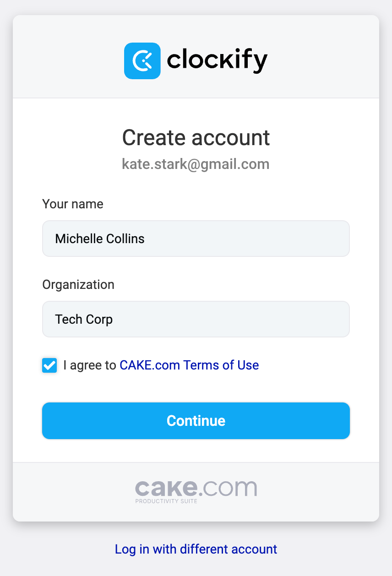Focus the Organization input field
The image size is (392, 576).
(196, 319)
